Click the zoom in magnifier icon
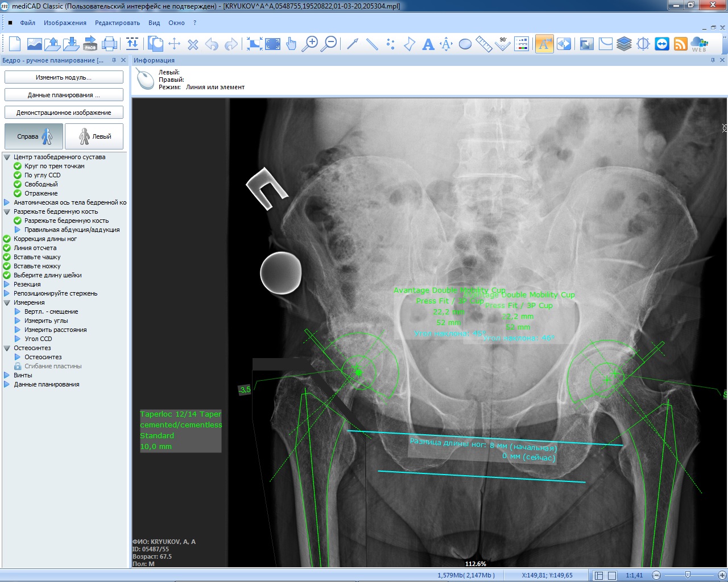This screenshot has width=728, height=582. (309, 44)
